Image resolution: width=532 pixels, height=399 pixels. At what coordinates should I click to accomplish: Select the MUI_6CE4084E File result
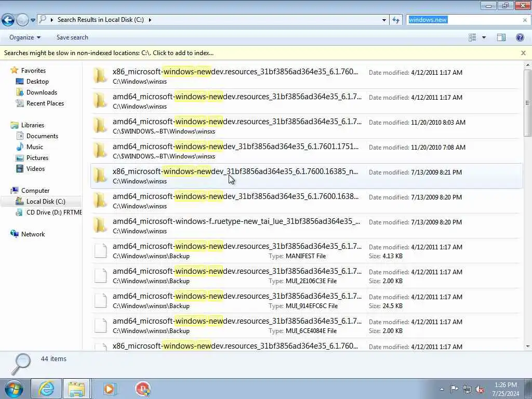(x=307, y=325)
